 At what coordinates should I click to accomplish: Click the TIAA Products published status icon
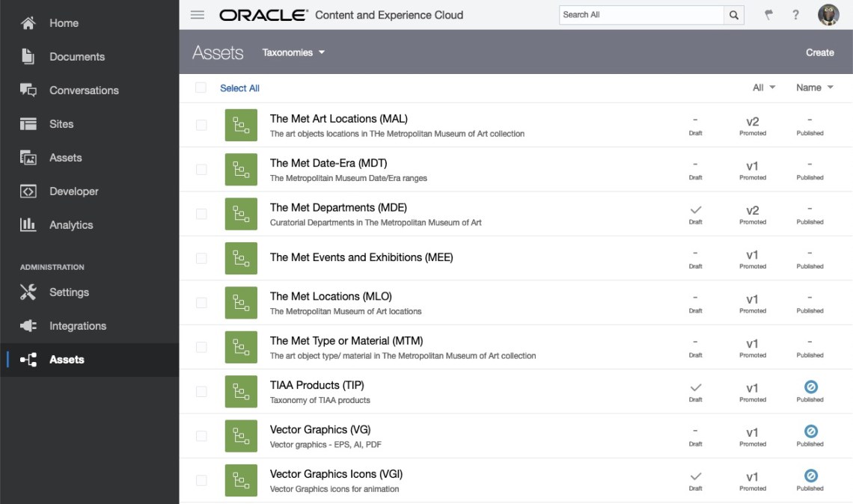coord(810,387)
